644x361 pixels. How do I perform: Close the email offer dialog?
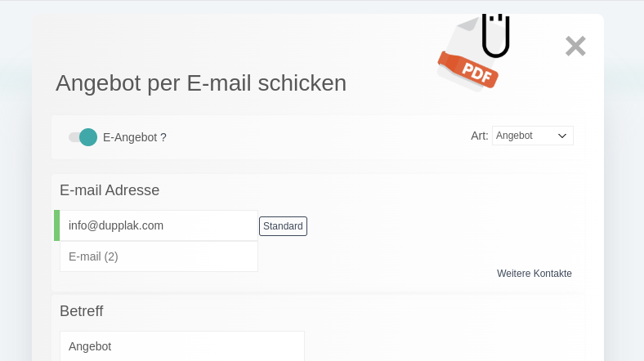tap(575, 47)
